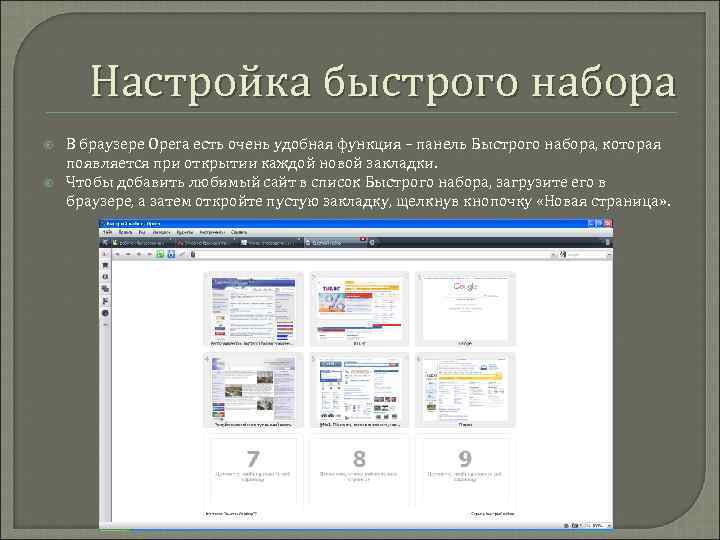Open Speed Dial thumbnail number one
The height and width of the screenshot is (540, 720).
(x=253, y=308)
